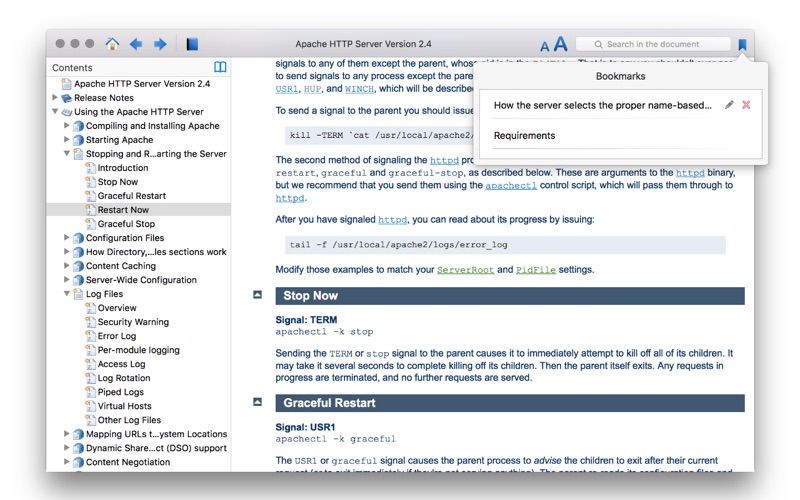Expand the Content Caching node
Screen dimensions: 800x500
[x=67, y=265]
